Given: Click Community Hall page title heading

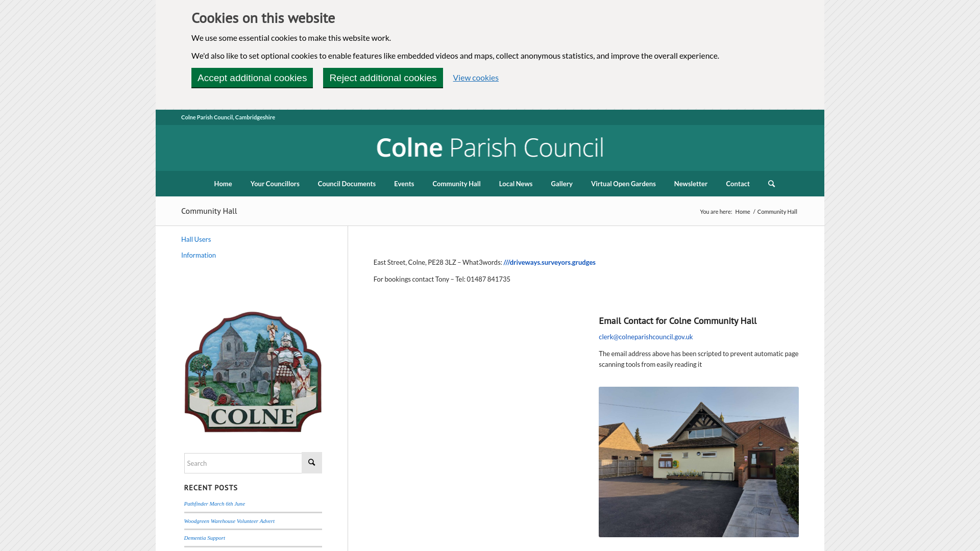Looking at the screenshot, I should coord(209,211).
